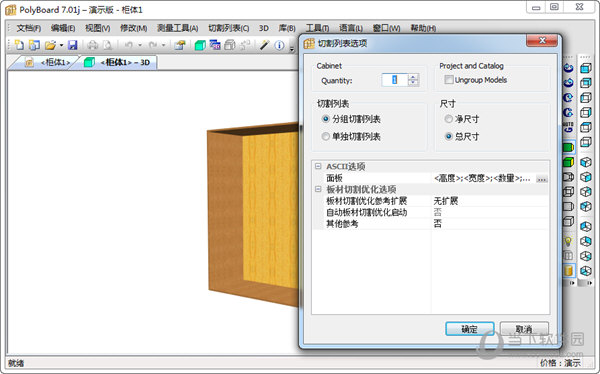This screenshot has height=374, width=600.
Task: Click the Open folder toolbar icon
Action: click(x=50, y=45)
